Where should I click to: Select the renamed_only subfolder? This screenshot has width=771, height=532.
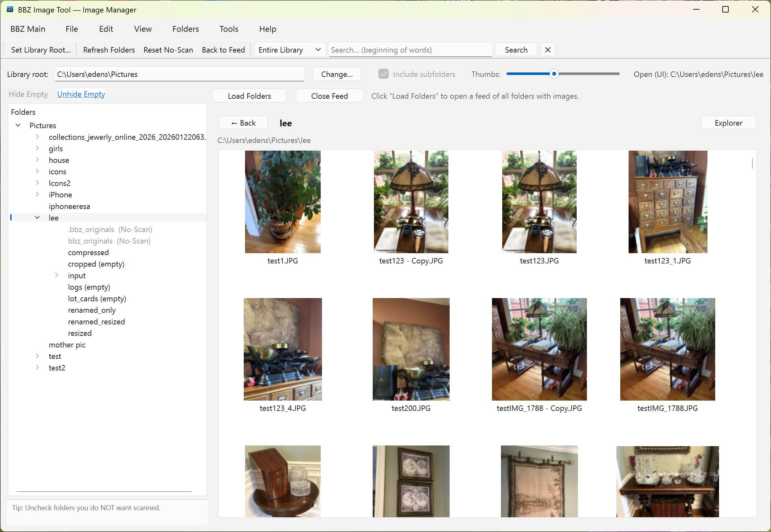tap(92, 310)
